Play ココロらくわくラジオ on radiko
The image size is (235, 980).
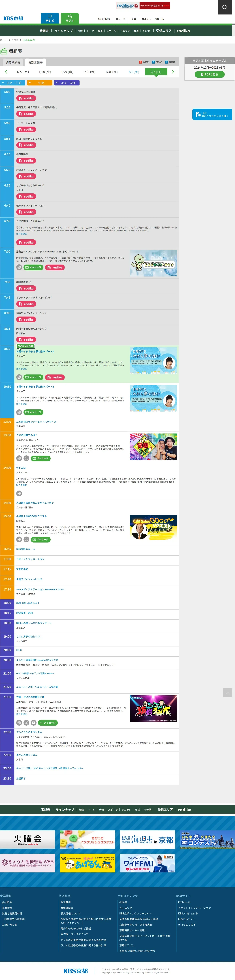pos(55,267)
